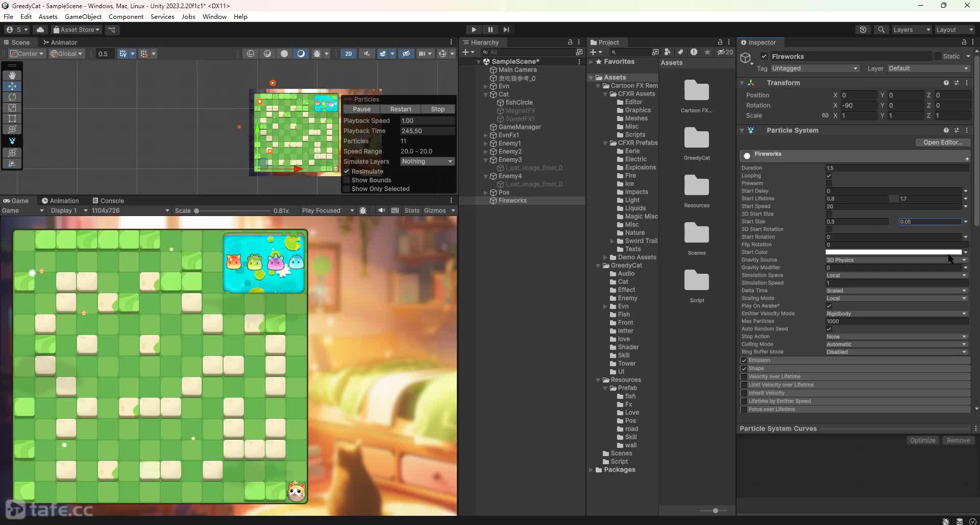Screen dimensions: 980x525
Task: Open the Layer dropdown Default
Action: click(928, 68)
